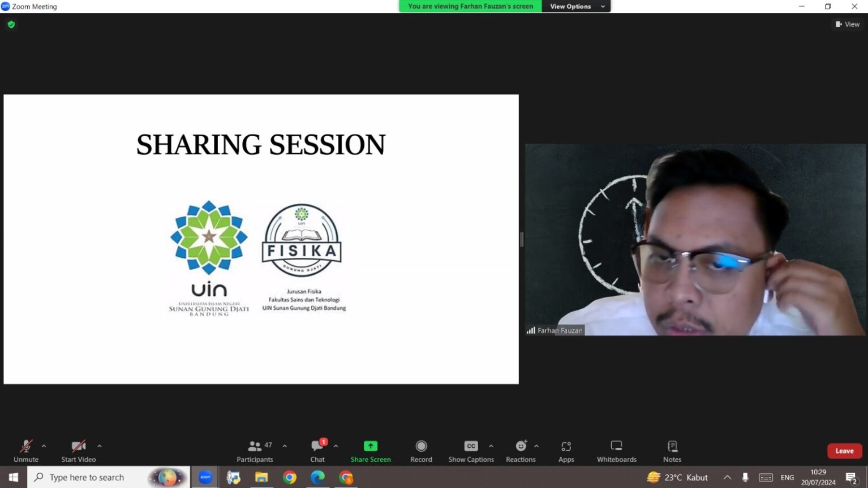This screenshot has height=488, width=868.
Task: Enable Show Captions
Action: click(x=471, y=451)
